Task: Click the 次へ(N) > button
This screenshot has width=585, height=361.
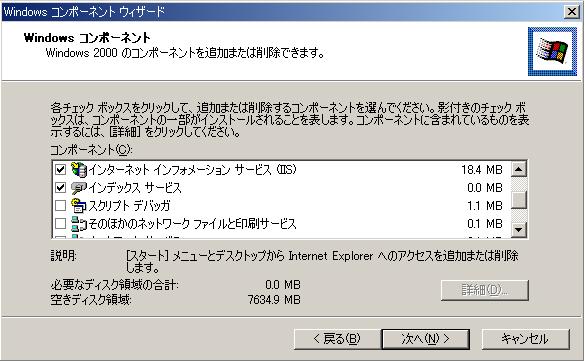Action: tap(425, 339)
